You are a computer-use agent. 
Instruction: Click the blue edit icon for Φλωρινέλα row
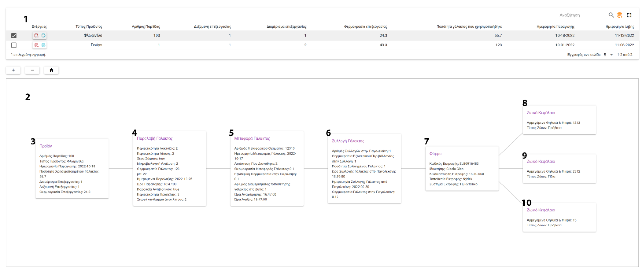44,35
